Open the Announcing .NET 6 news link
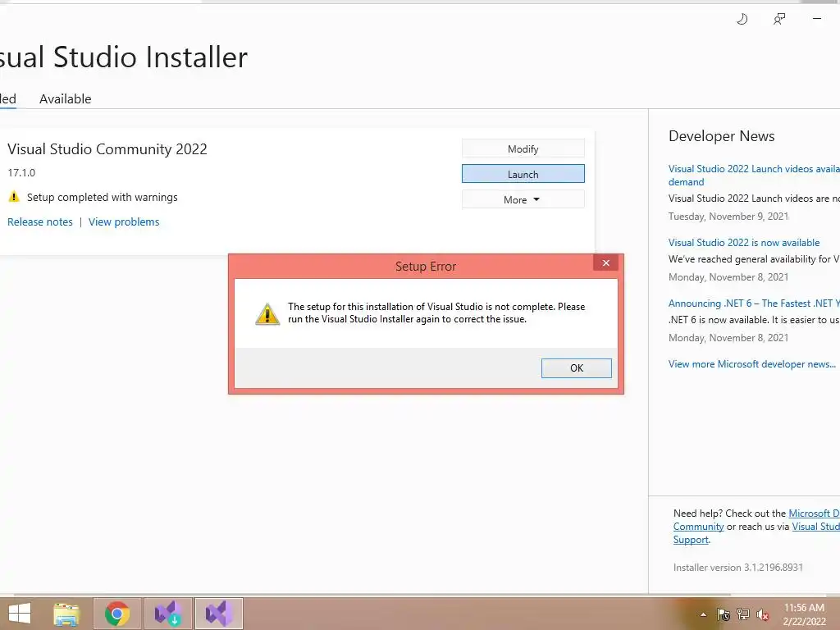Screen dimensions: 840x630 pos(754,304)
